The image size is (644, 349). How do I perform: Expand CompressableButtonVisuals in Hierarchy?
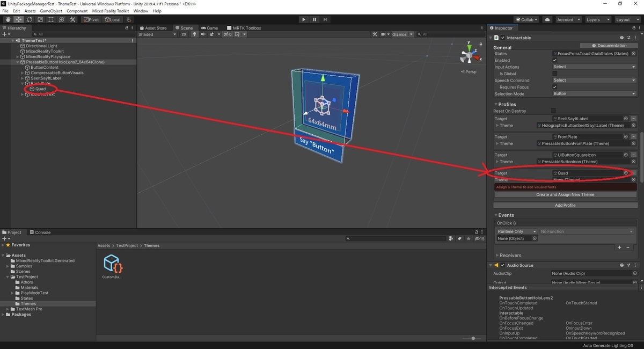(23, 73)
